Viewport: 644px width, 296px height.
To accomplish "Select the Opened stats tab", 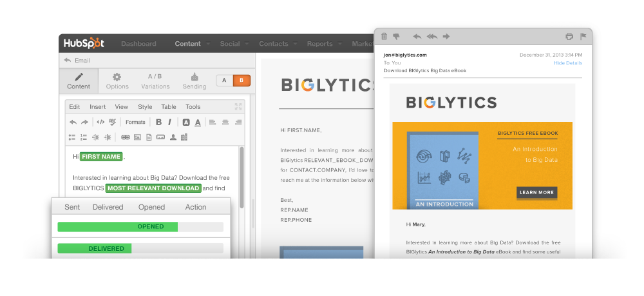I will pos(151,207).
